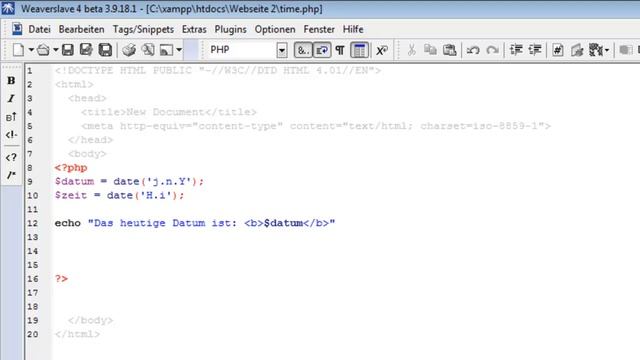Click the '?>' closing tag on line 16

[x=61, y=279]
